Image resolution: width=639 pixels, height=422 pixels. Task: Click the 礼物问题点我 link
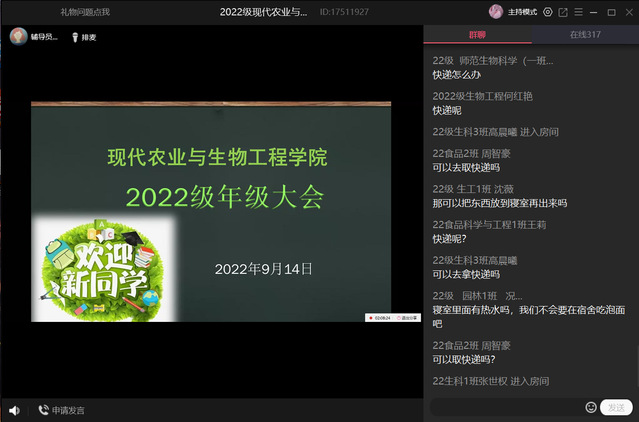pyautogui.click(x=85, y=12)
